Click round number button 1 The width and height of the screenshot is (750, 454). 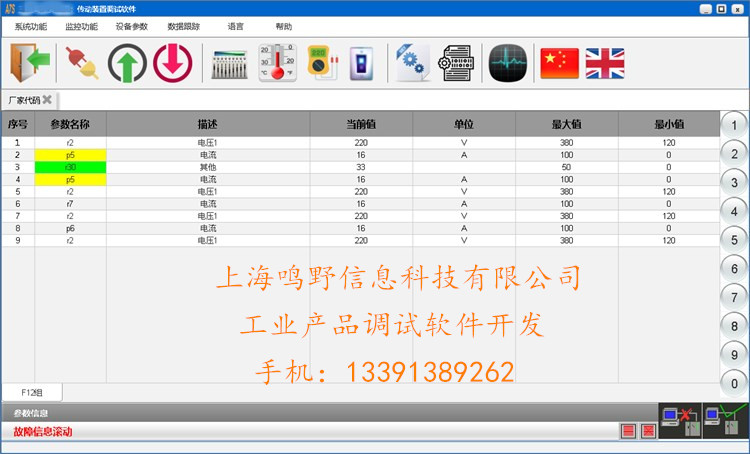click(734, 125)
